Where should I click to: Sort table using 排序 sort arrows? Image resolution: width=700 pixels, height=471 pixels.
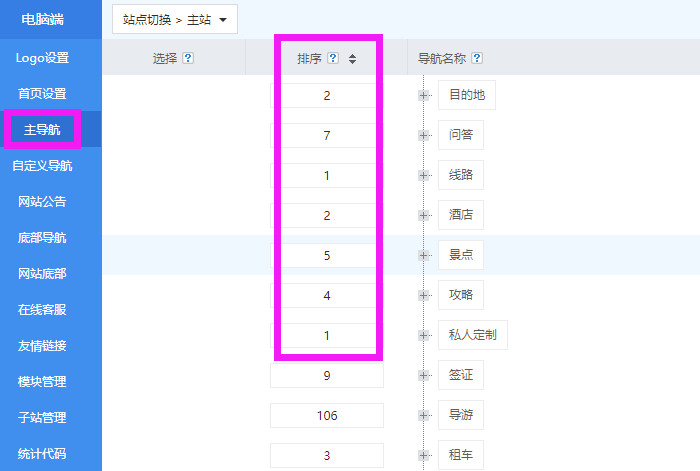click(x=352, y=59)
